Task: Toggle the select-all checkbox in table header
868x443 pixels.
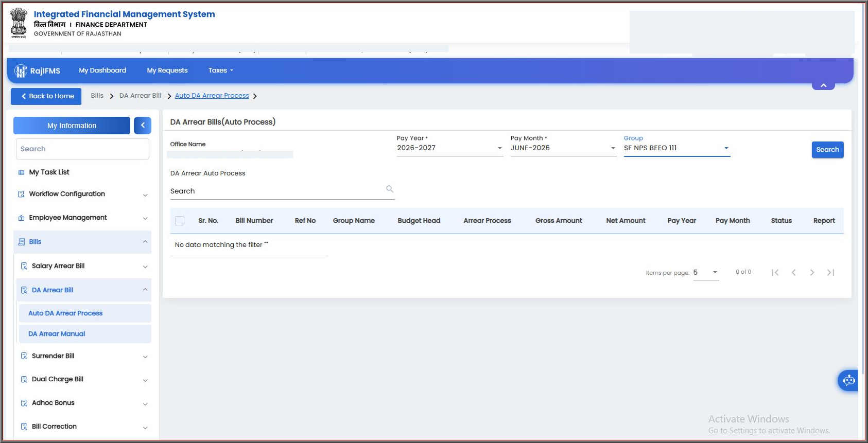Action: click(x=180, y=221)
